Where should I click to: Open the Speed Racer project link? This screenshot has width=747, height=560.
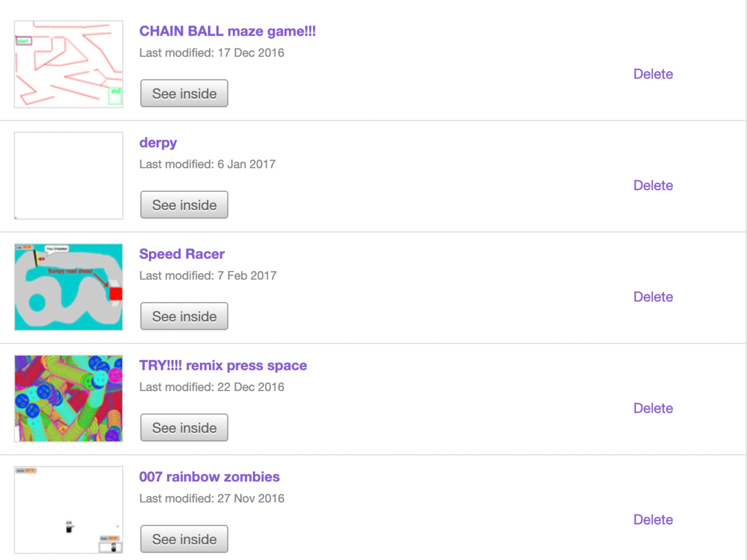[182, 254]
